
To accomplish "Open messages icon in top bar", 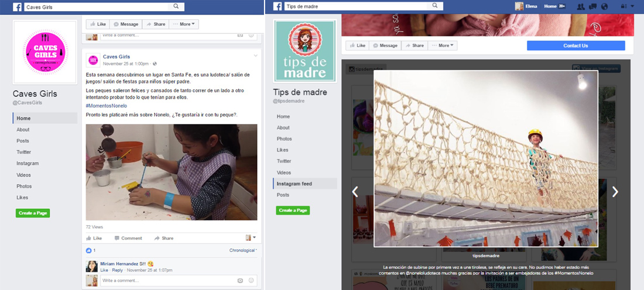I will [x=592, y=6].
